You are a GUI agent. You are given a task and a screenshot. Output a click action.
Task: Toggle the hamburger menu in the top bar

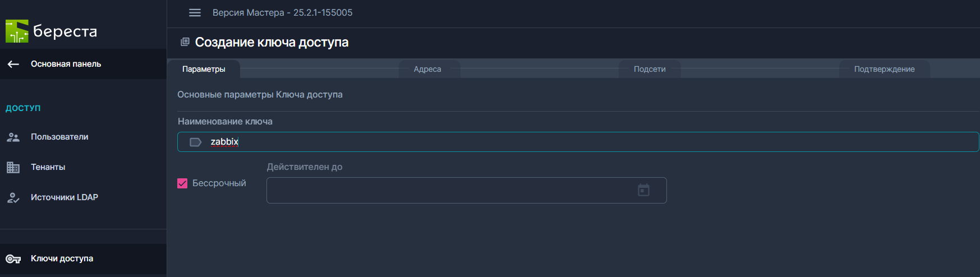tap(195, 13)
